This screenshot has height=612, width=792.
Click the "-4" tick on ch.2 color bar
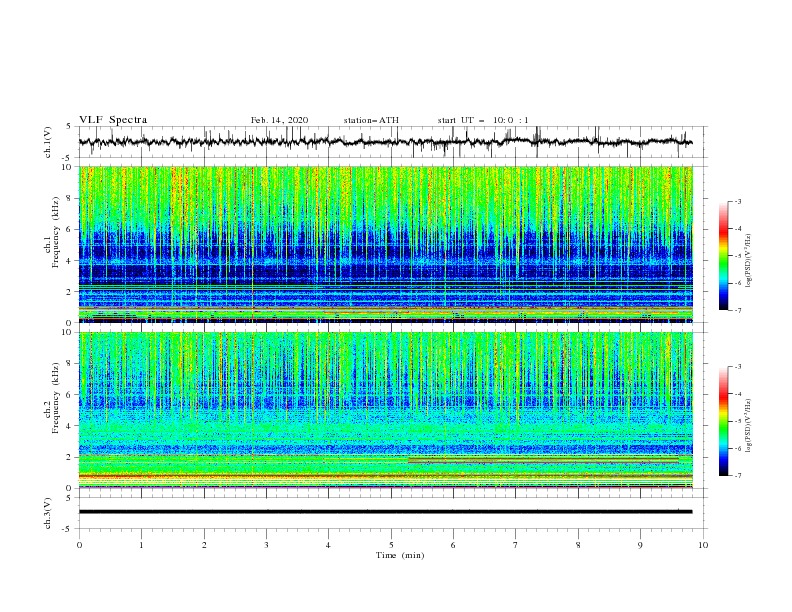click(737, 394)
